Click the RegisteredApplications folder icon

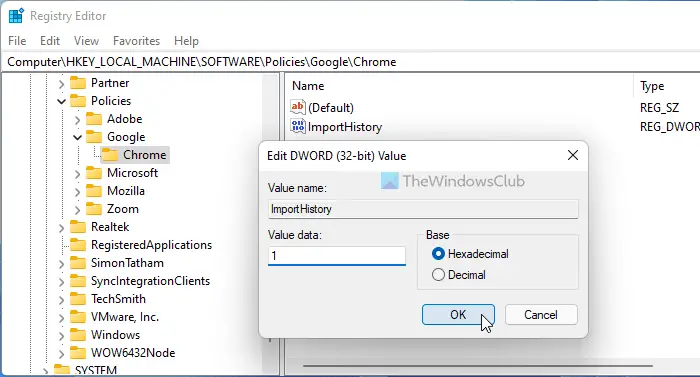[78, 245]
